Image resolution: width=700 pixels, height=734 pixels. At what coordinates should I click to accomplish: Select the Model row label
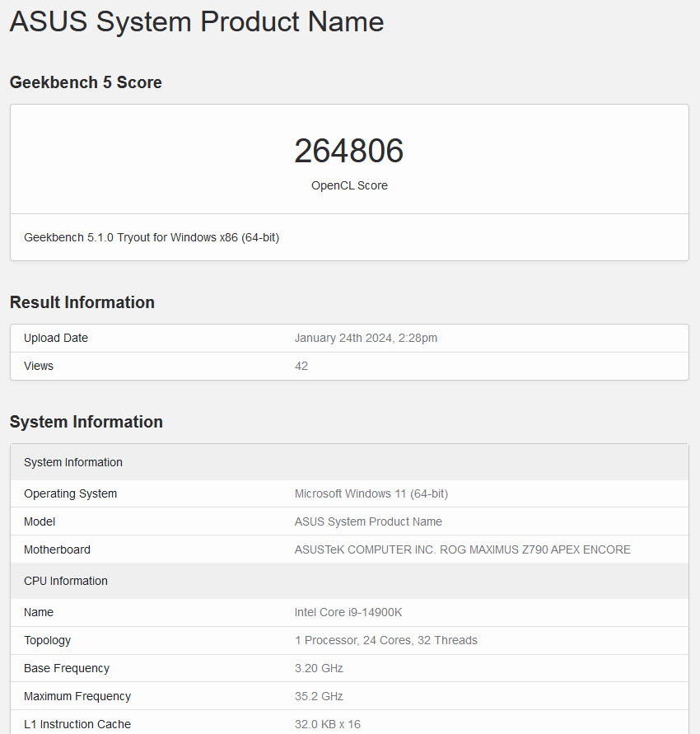tap(40, 521)
